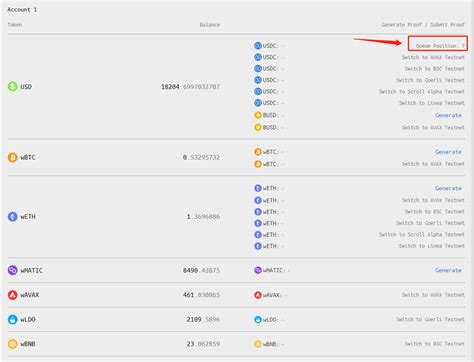Click the wLDO balance 2109.5896
This screenshot has width=474, height=362.
click(x=203, y=320)
